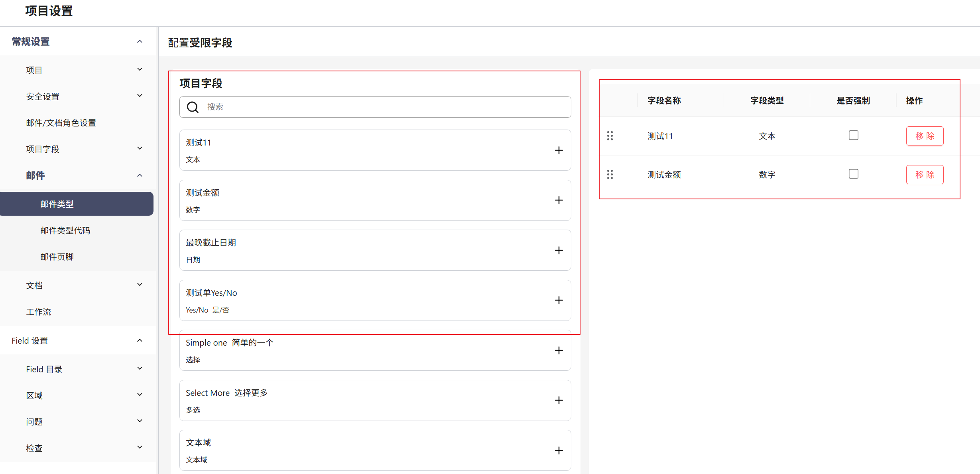Click drag handle of 测试11 row
Image resolution: width=980 pixels, height=474 pixels.
click(x=610, y=136)
